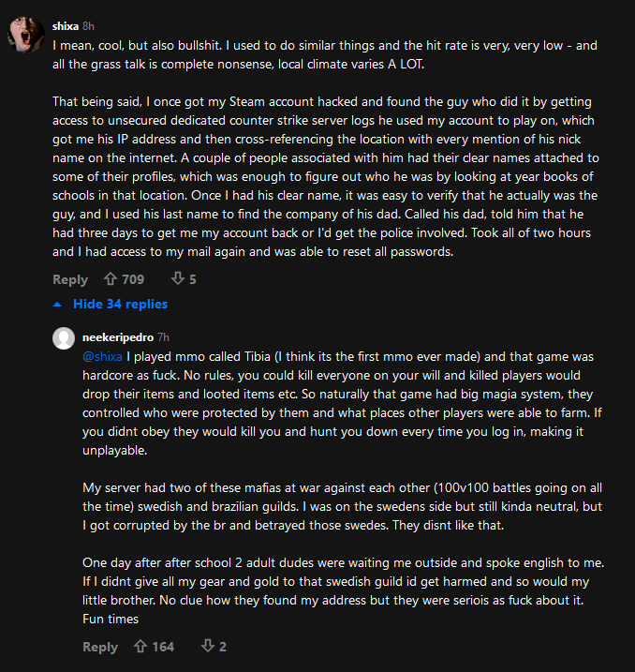Screen dimensions: 635x672
Task: Downvote shixa's comment
Action: (177, 279)
